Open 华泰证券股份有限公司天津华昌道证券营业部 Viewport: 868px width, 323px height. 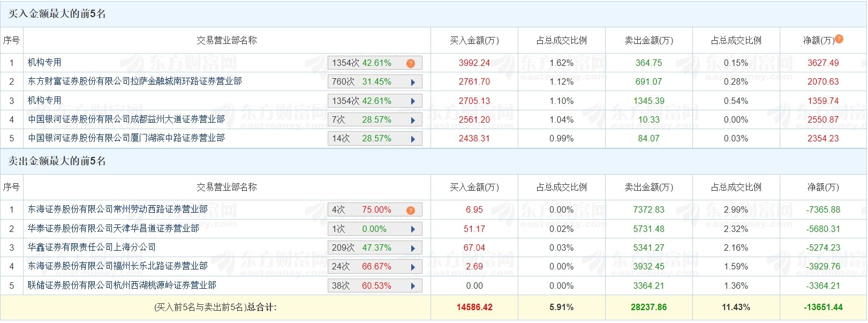click(x=114, y=228)
